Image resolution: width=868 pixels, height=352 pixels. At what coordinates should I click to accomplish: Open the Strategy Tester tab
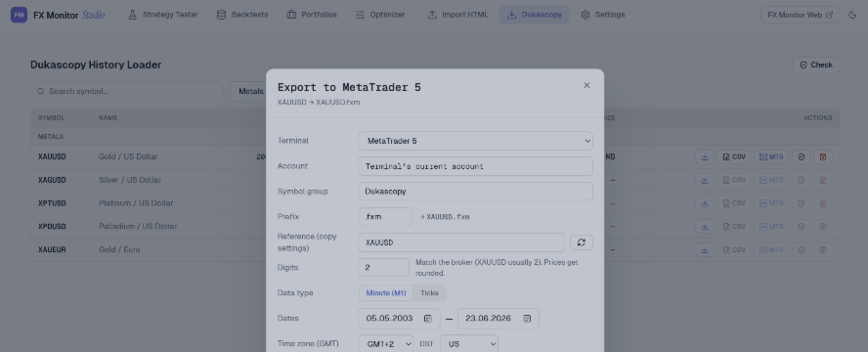coord(162,15)
